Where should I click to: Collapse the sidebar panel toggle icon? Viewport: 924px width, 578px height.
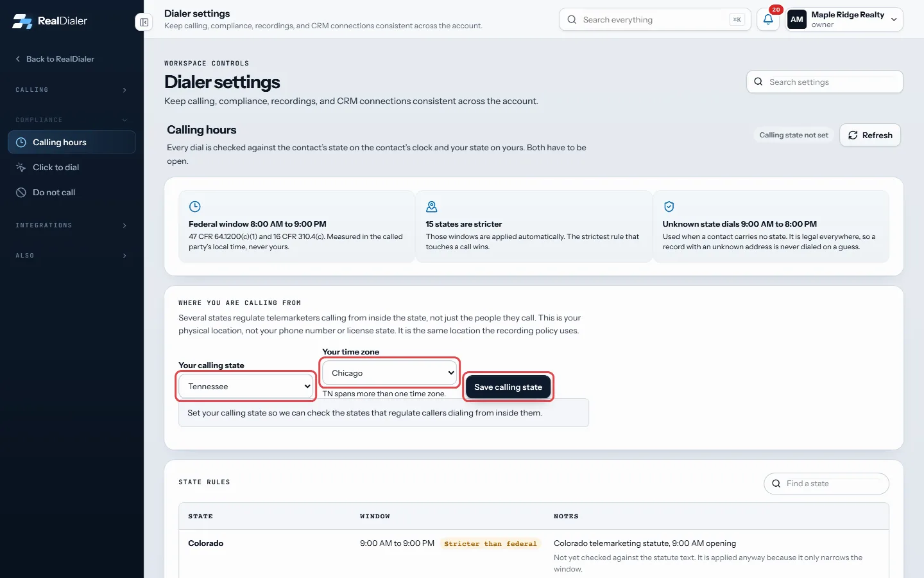(x=144, y=22)
